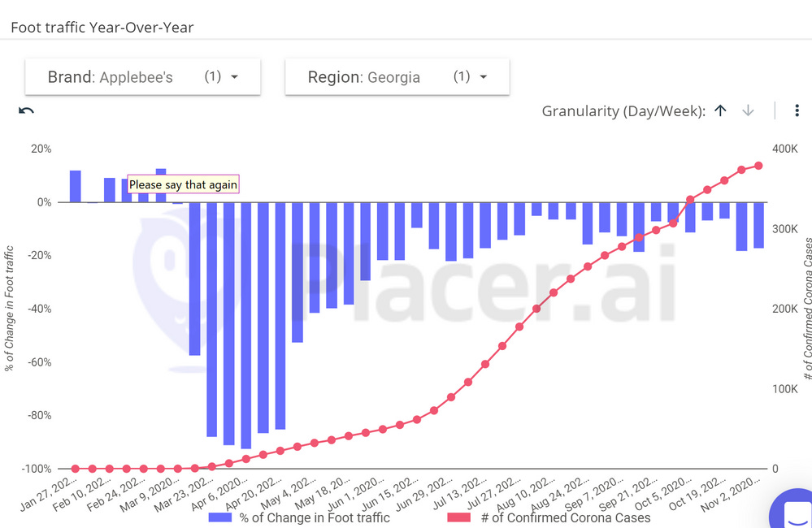Decrease granularity with the down arrow
Screen dimensions: 812x528
pos(748,110)
